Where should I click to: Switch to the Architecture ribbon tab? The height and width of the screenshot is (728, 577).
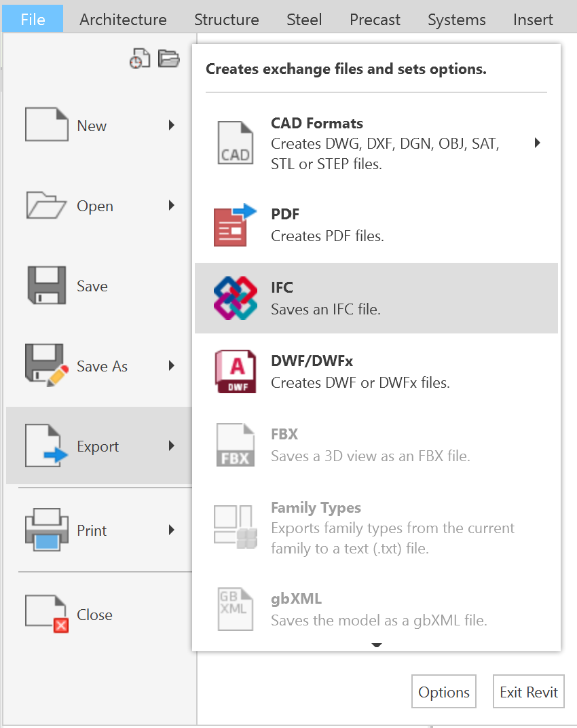click(x=123, y=20)
